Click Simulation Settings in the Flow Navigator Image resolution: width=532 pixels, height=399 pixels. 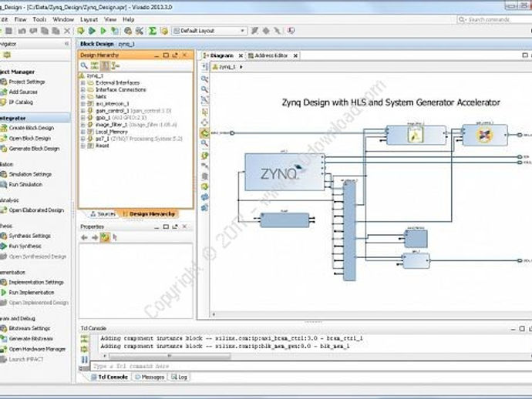tap(30, 174)
